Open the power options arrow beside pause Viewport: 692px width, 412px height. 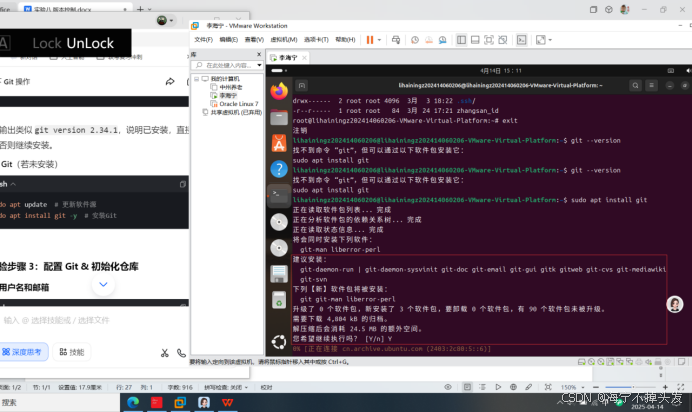pyautogui.click(x=379, y=40)
